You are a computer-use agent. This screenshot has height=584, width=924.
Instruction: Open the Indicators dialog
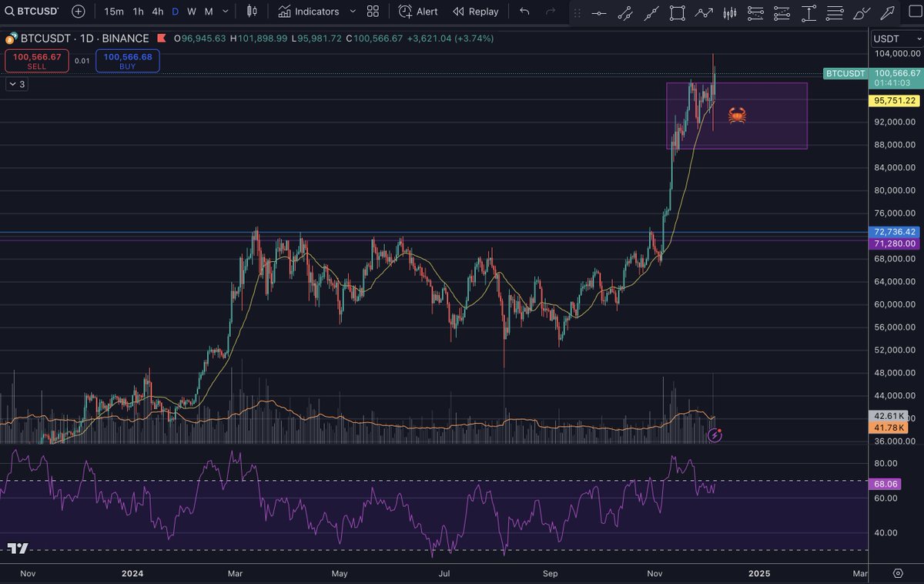[309, 12]
